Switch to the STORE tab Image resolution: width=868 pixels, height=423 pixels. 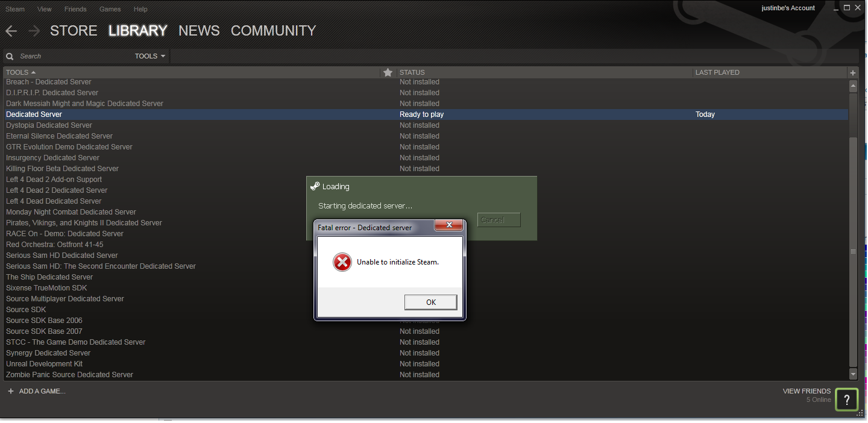click(74, 31)
